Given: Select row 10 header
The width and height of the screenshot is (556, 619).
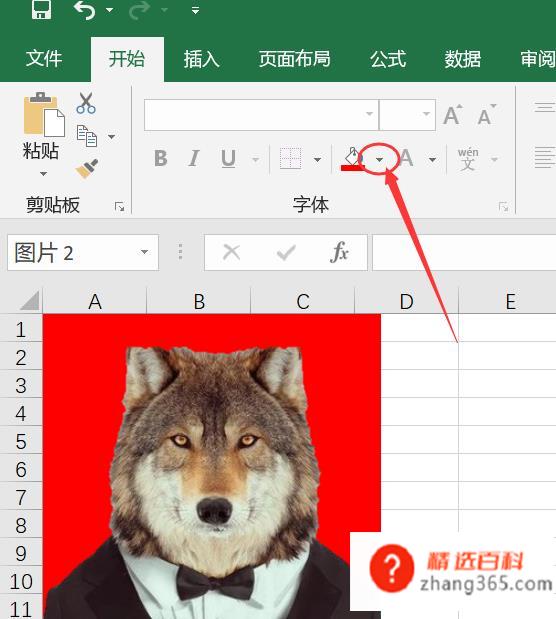Looking at the screenshot, I should (x=21, y=581).
